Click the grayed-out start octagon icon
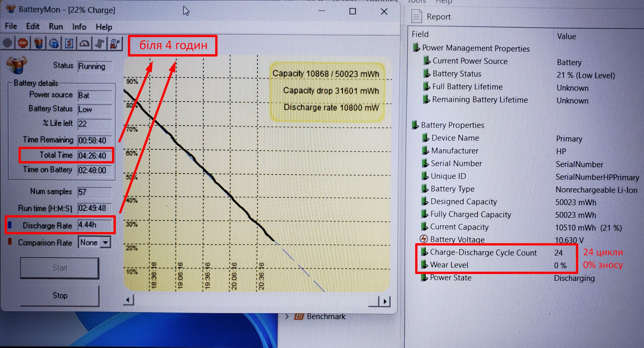The width and height of the screenshot is (644, 348). click(8, 43)
